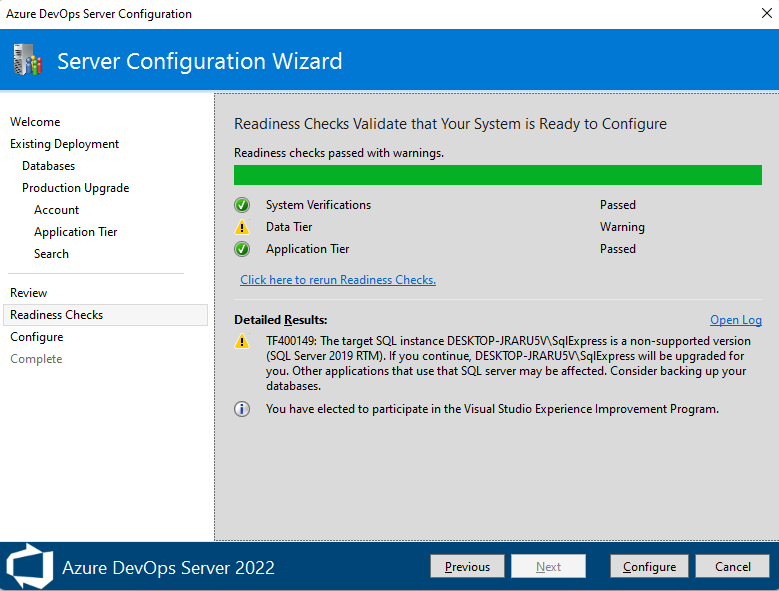Open the Account step

click(x=57, y=210)
